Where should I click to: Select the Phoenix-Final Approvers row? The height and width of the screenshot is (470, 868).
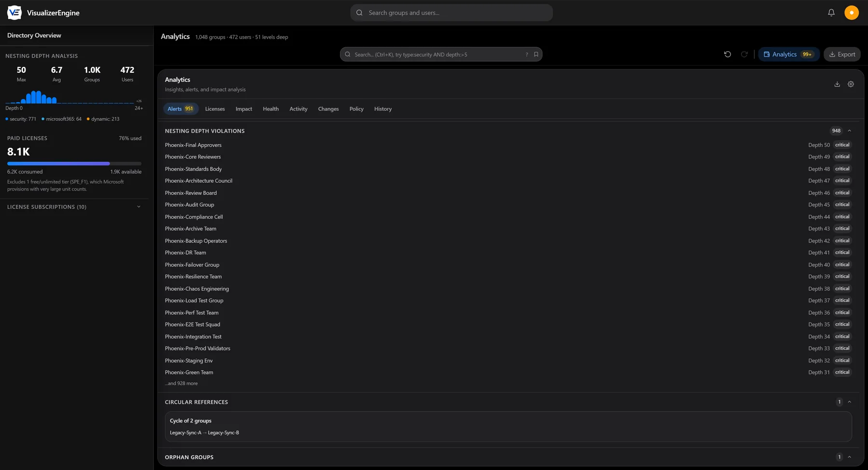(x=508, y=145)
